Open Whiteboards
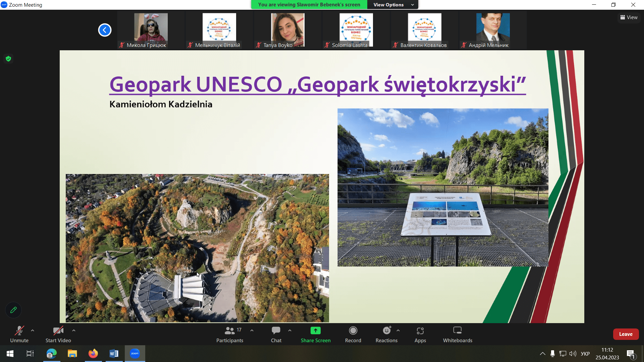This screenshot has height=362, width=644. [x=458, y=334]
